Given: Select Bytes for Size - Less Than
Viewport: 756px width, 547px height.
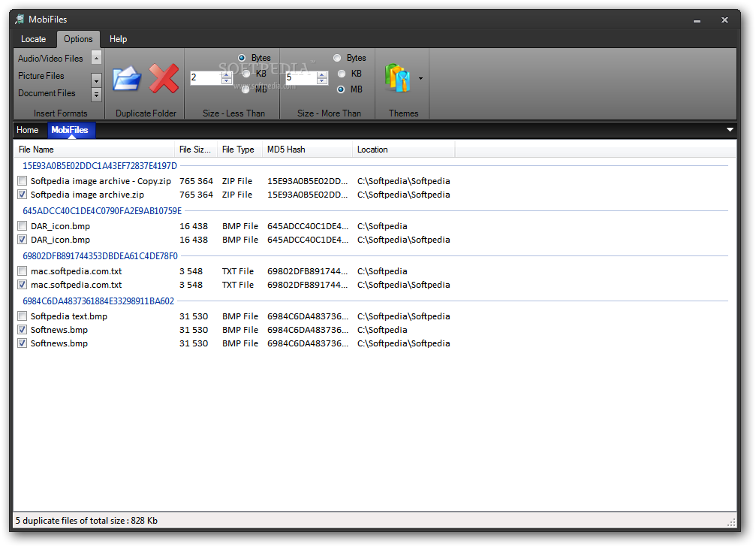Looking at the screenshot, I should [x=242, y=58].
